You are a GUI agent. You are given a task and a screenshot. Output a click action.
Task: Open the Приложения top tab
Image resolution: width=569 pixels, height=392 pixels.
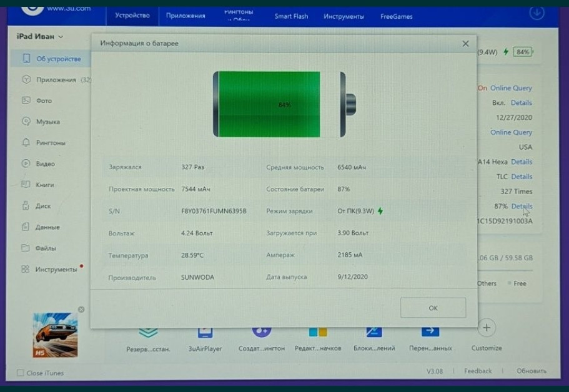185,16
